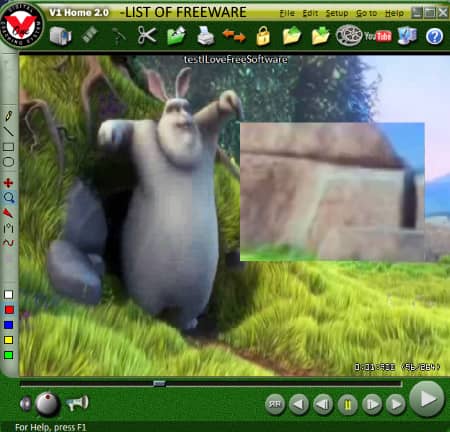
Task: Mute audio with speaker icon
Action: 26,404
